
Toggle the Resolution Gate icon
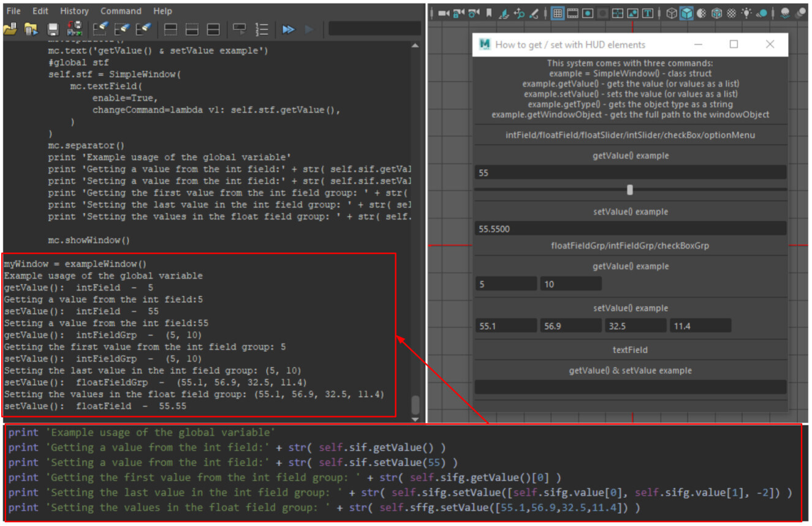click(x=587, y=13)
